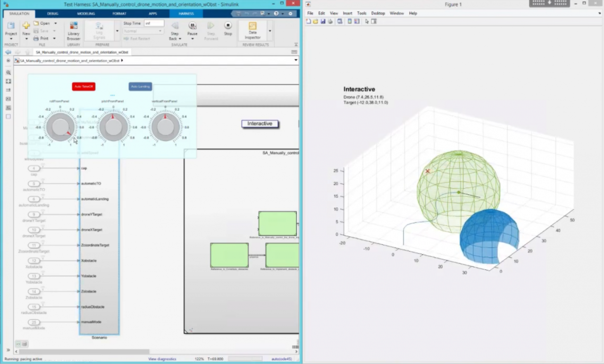Click the Reference_to_Construct_obstacles green block
The image size is (604, 364).
coord(229,255)
